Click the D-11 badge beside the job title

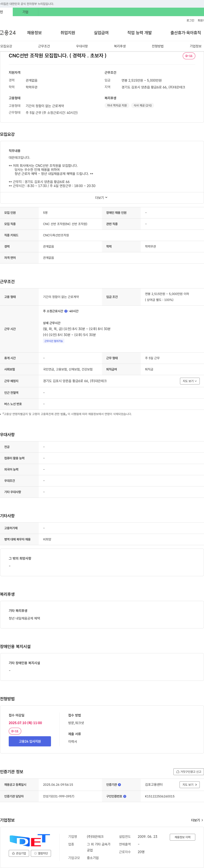coord(189,56)
